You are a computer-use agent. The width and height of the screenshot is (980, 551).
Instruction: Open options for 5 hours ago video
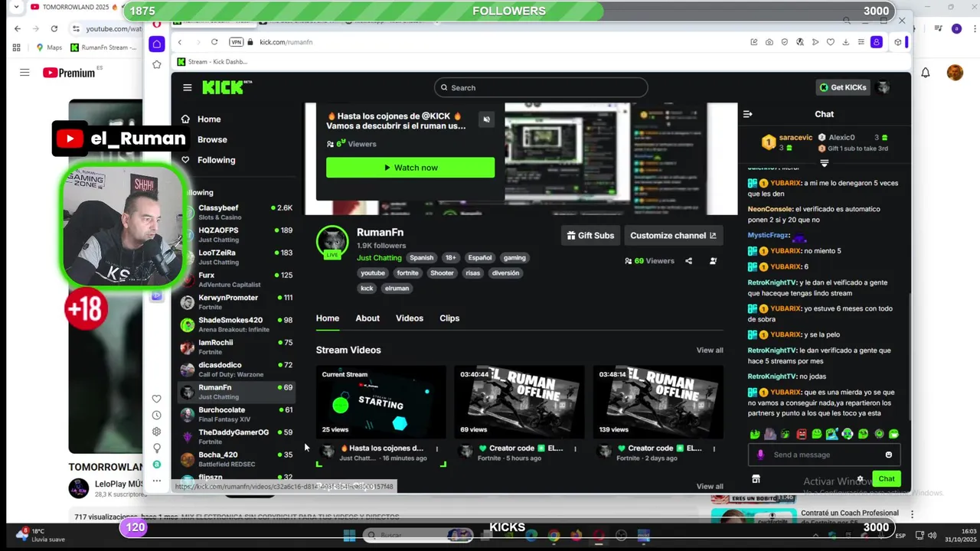(575, 449)
